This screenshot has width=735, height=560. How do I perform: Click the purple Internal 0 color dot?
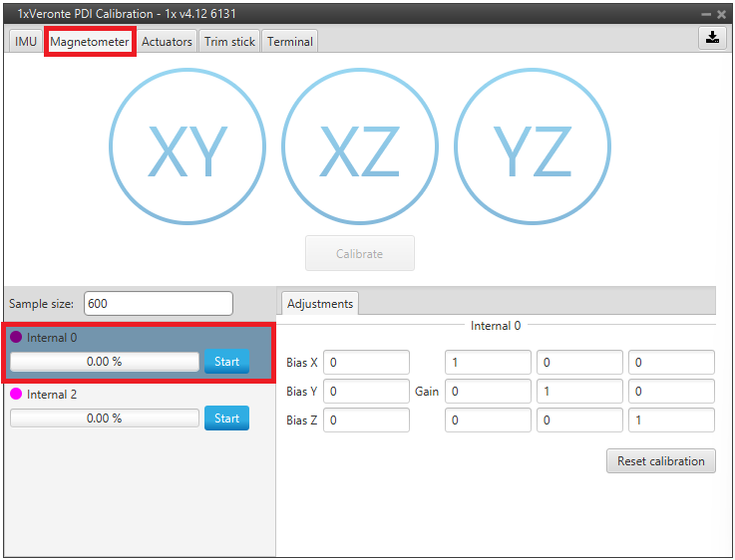(x=16, y=338)
